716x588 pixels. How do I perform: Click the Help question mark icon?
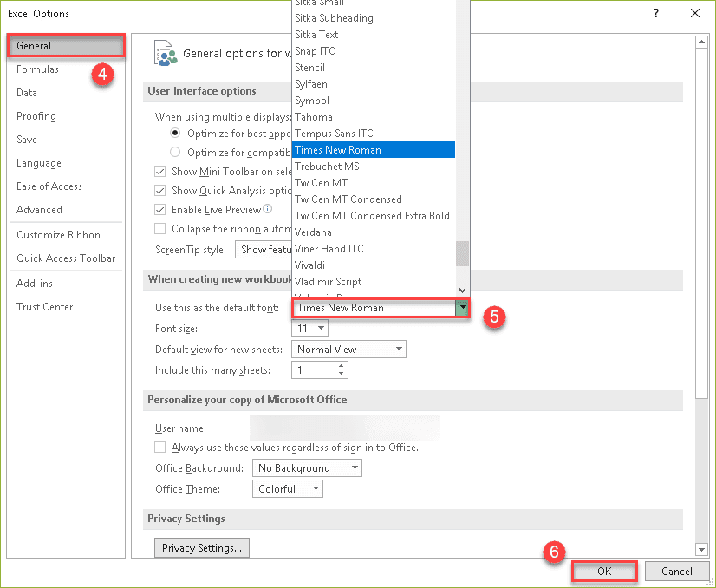click(656, 13)
